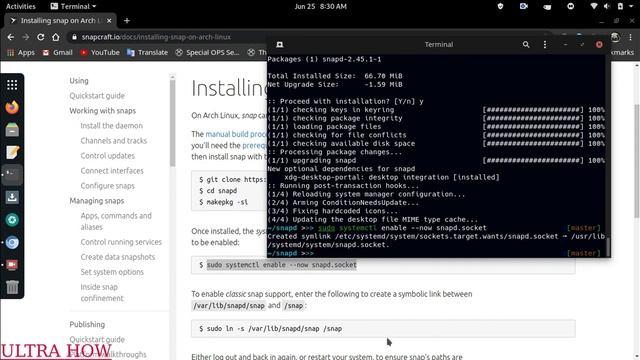Open the Apps bookmark
This screenshot has width=640, height=360.
21,52
